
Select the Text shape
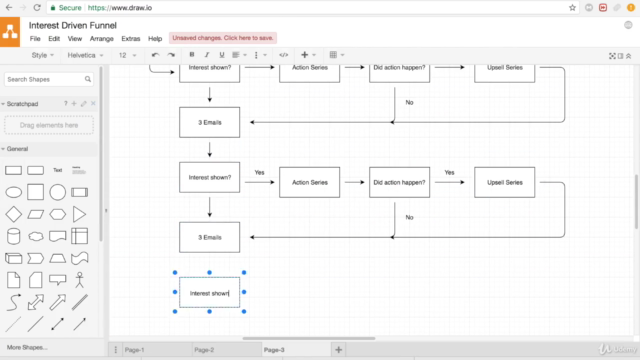(58, 170)
